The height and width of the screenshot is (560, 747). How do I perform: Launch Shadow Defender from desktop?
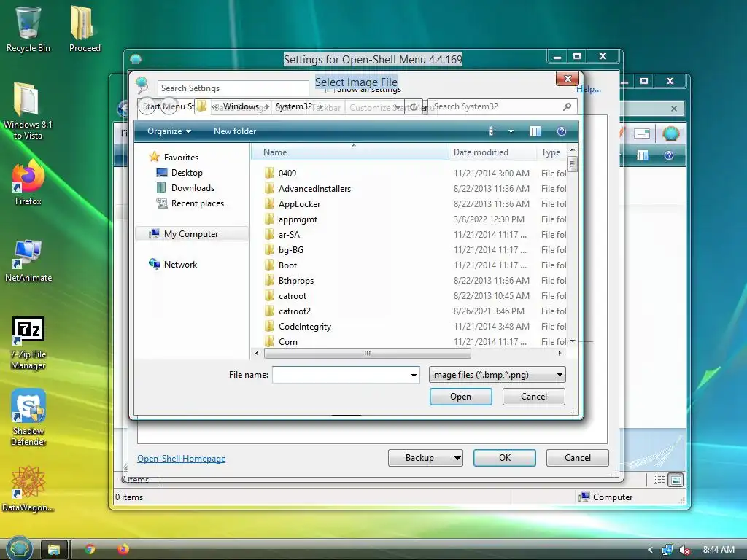pos(28,418)
